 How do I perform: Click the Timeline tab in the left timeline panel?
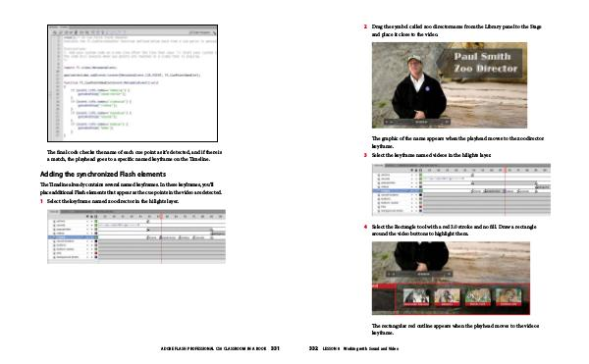click(x=54, y=212)
